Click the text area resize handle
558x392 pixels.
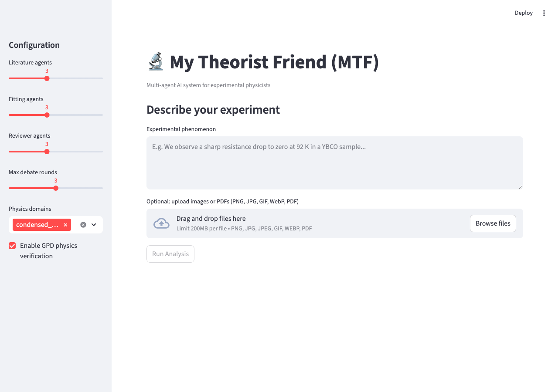521,187
